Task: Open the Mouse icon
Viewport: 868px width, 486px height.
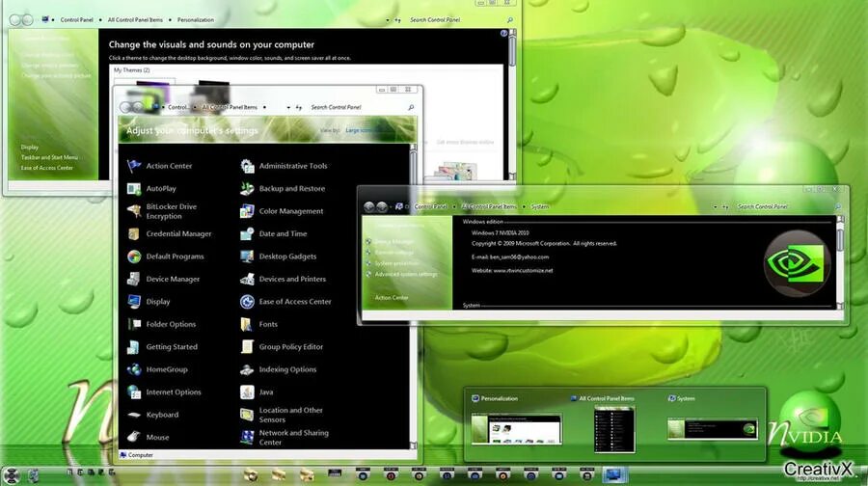Action: (x=134, y=437)
